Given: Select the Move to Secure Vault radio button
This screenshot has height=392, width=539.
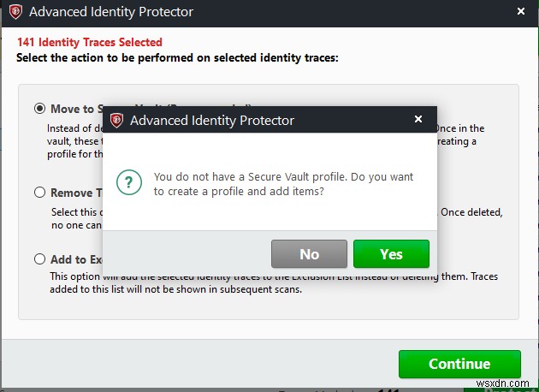Looking at the screenshot, I should point(39,109).
